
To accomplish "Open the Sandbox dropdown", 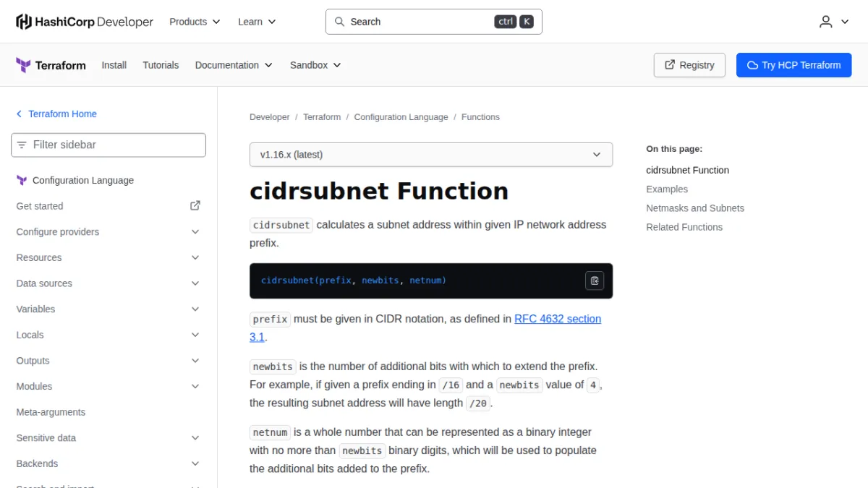I will click(315, 65).
